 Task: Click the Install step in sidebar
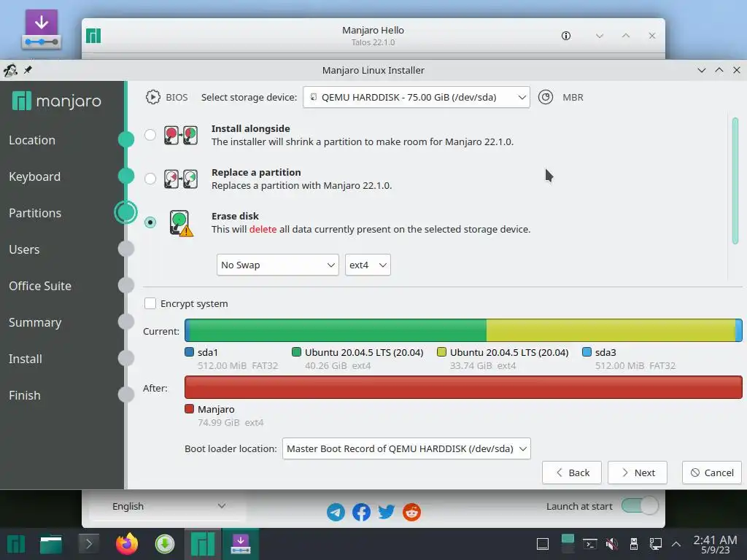pos(26,359)
